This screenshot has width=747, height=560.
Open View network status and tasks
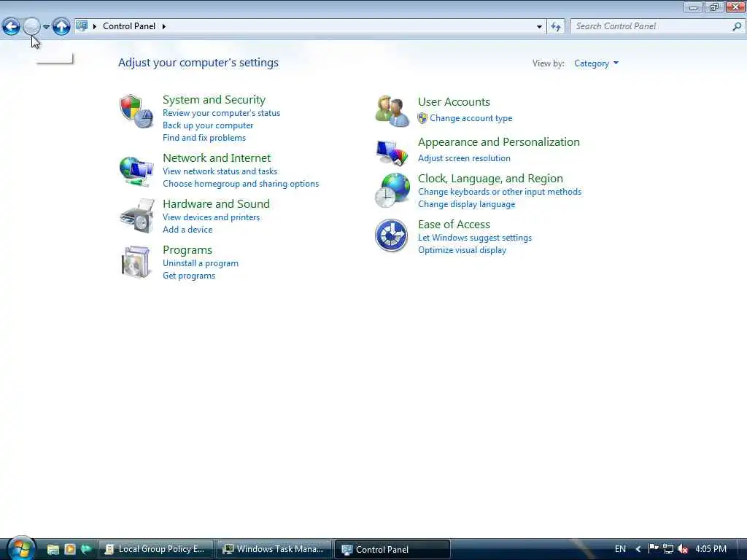coord(220,171)
